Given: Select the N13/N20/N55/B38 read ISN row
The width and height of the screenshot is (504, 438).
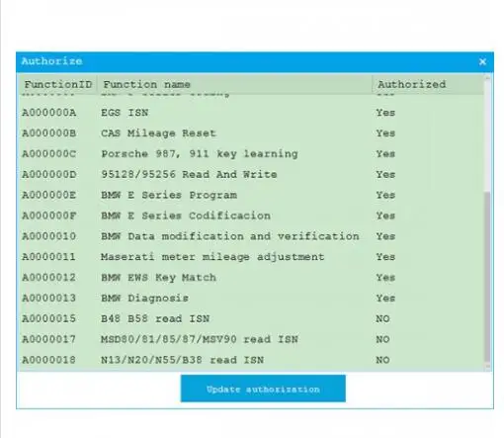Looking at the screenshot, I should point(251,360).
